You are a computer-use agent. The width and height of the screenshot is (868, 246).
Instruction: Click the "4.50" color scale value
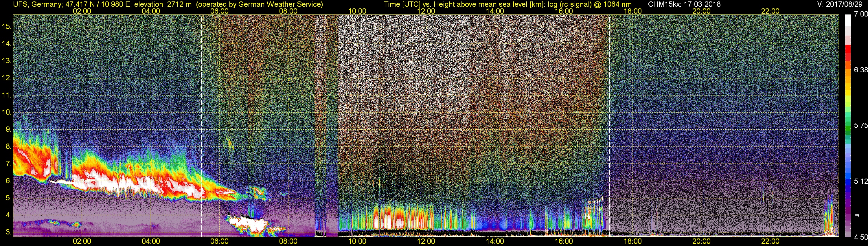point(860,237)
